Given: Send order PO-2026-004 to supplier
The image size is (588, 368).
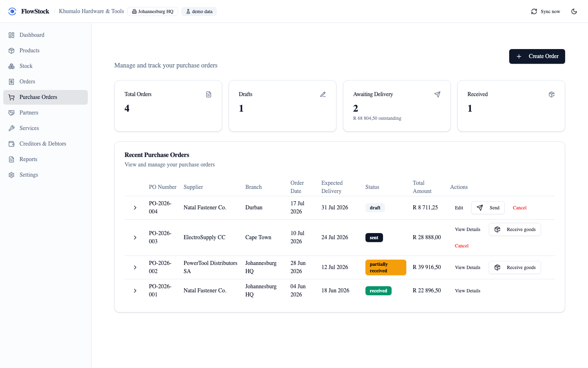Looking at the screenshot, I should point(488,208).
